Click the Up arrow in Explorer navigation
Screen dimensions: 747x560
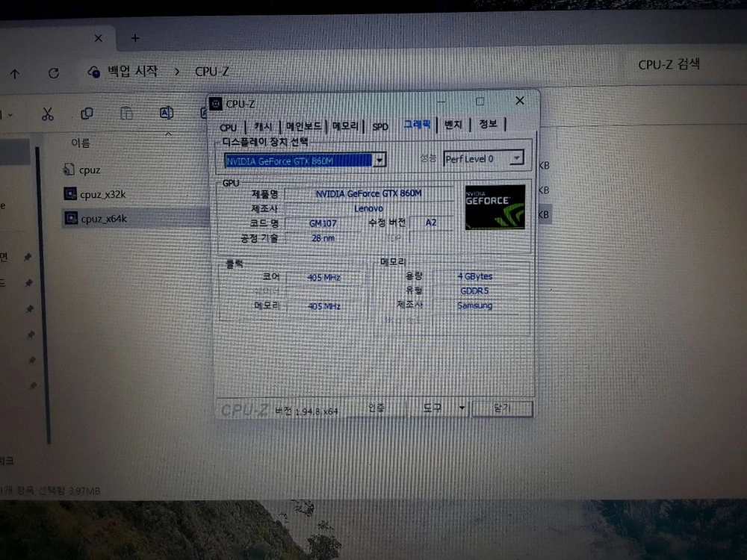15,74
